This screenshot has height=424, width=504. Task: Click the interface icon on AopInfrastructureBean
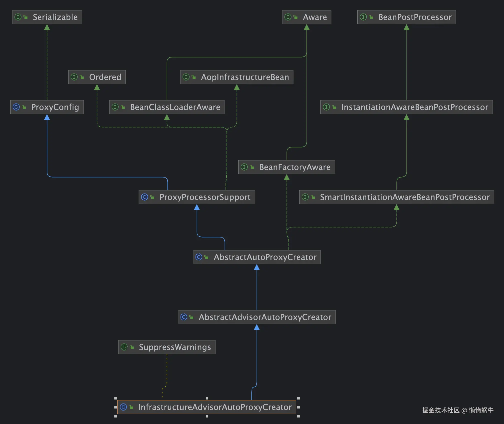click(186, 77)
